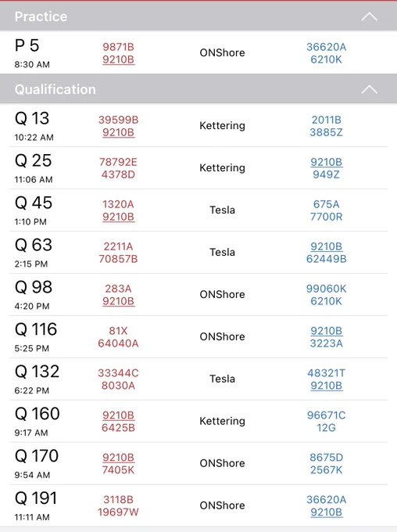Select team 7700R in Q 45
Viewport: 397px width, 532px height.
(326, 217)
